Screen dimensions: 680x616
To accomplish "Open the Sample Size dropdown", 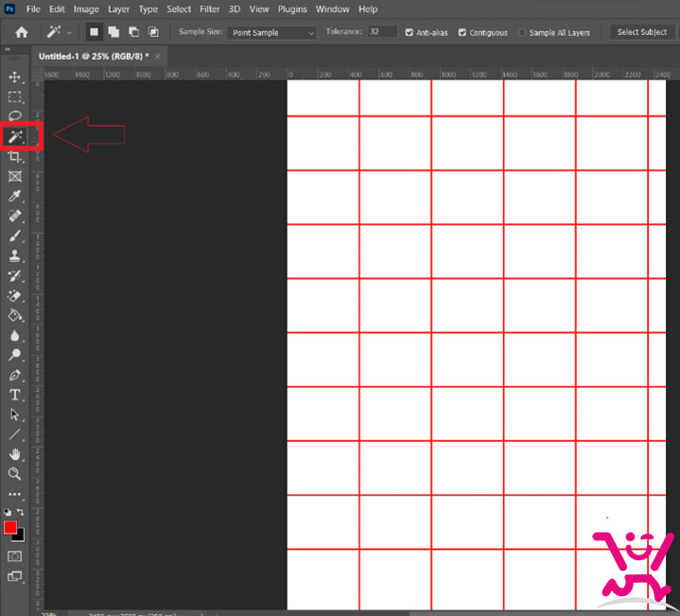I will pyautogui.click(x=271, y=33).
